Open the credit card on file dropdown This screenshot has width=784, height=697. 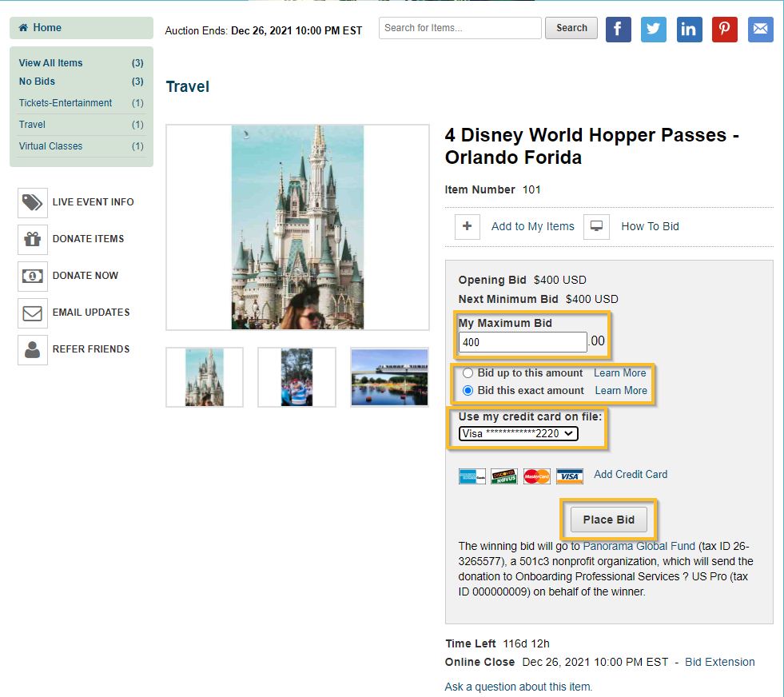(x=518, y=433)
